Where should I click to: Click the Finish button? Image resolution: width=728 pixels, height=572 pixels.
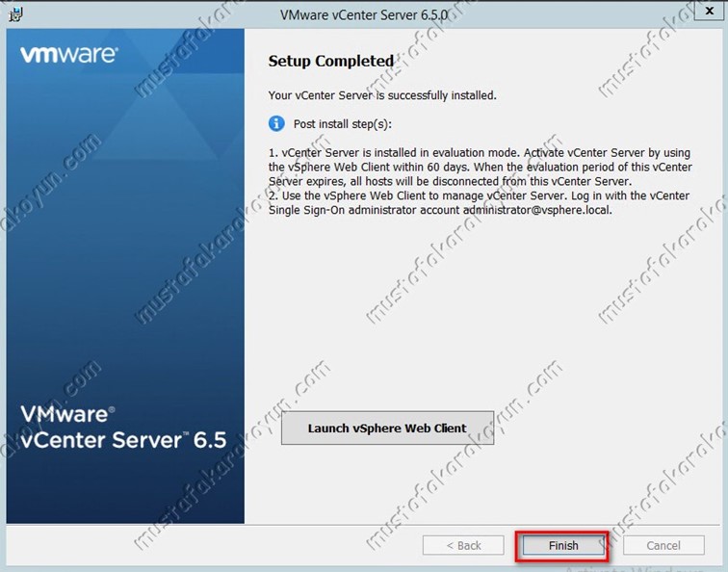[563, 545]
